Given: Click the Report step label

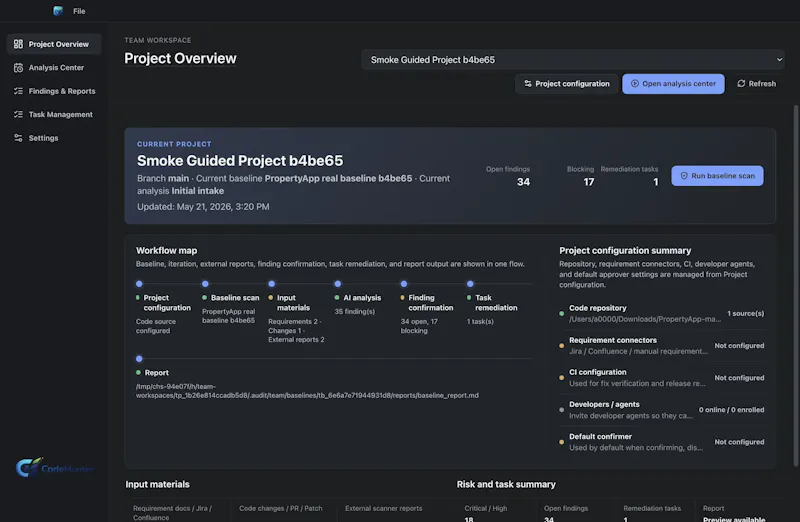Looking at the screenshot, I should pos(156,372).
